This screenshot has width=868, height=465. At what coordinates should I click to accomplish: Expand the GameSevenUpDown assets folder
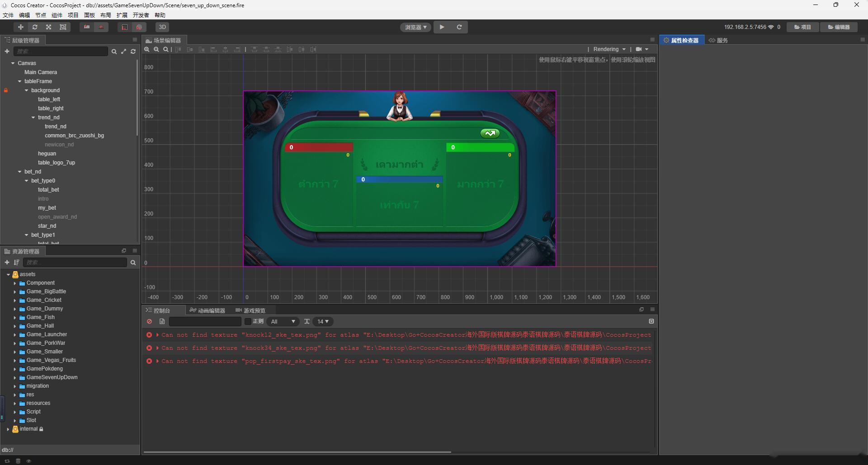coord(15,377)
